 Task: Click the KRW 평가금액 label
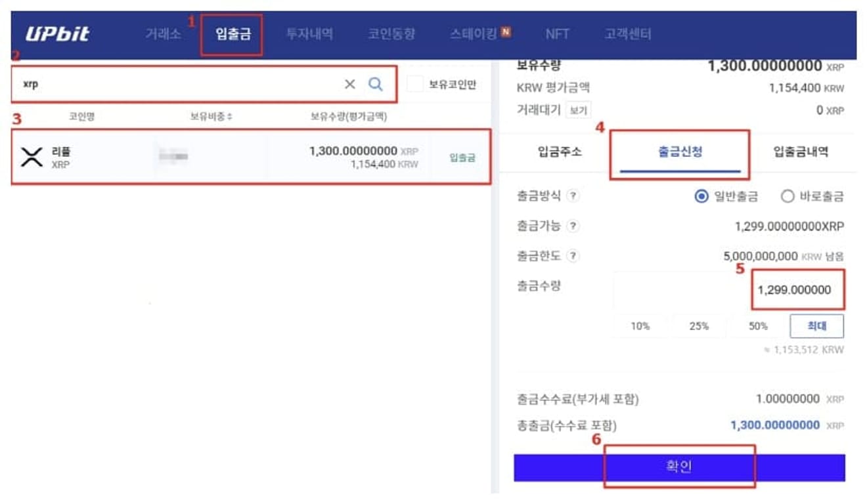point(553,87)
